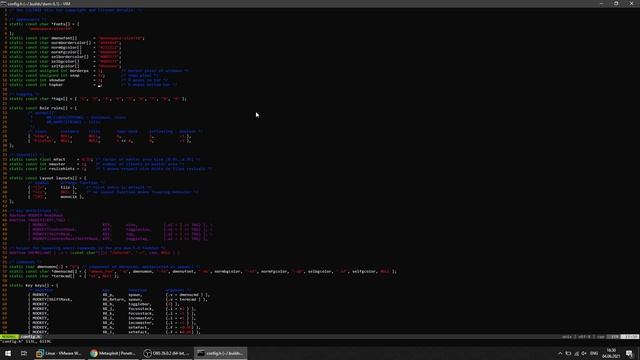Click the ENG language indicator
640x360 pixels.
[x=594, y=353]
